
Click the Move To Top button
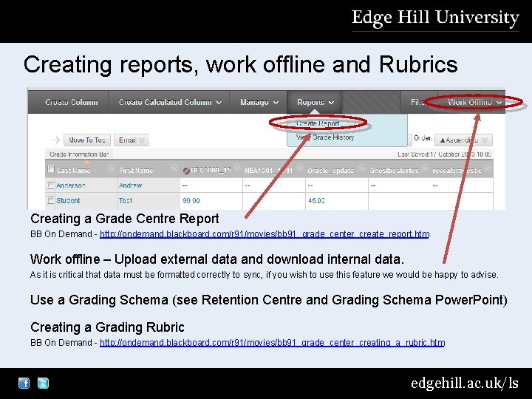[x=87, y=140]
